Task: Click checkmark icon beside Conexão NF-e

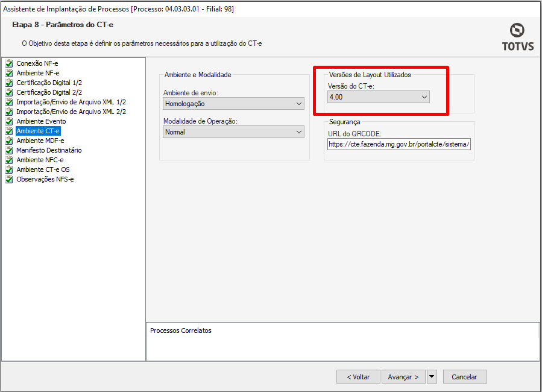Action: pyautogui.click(x=9, y=63)
